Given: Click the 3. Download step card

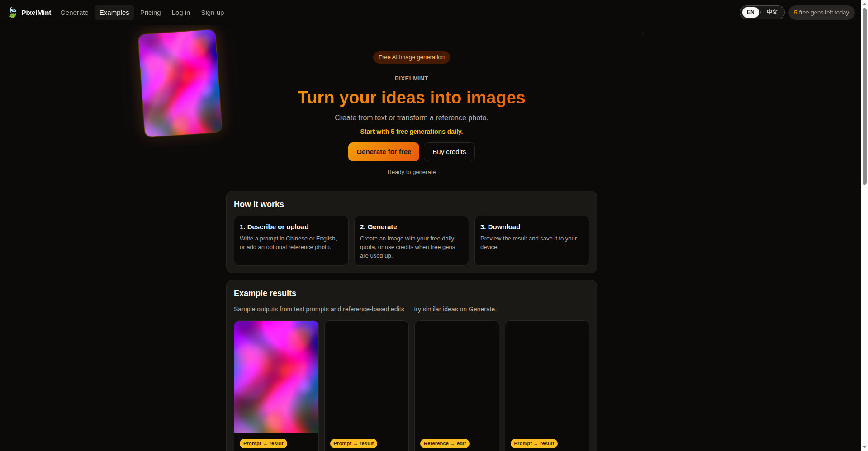Looking at the screenshot, I should (532, 240).
